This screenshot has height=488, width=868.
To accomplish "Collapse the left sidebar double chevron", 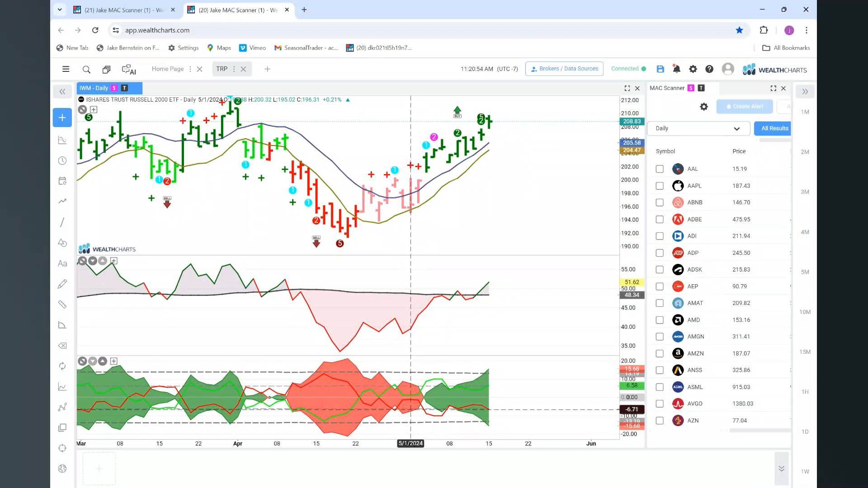I will [62, 92].
